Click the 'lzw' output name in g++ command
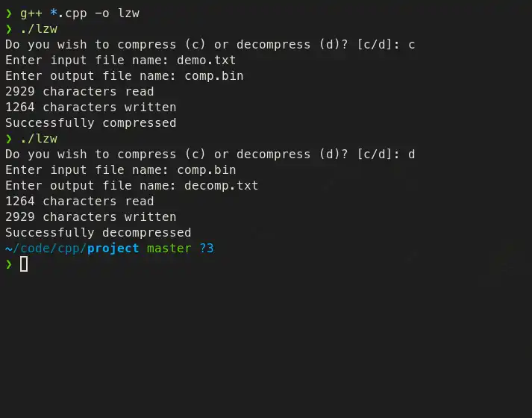Image resolution: width=532 pixels, height=418 pixels. point(128,13)
